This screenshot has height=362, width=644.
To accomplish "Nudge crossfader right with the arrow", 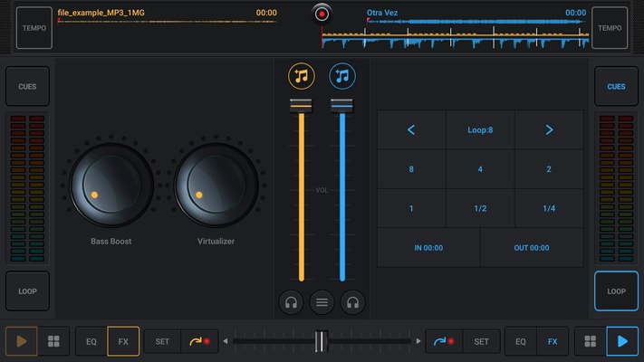I will 418,341.
